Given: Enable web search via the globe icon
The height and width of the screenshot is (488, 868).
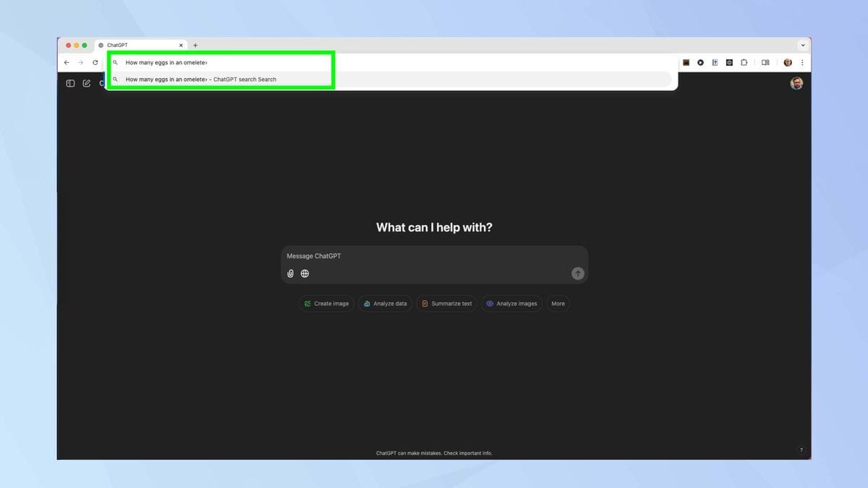Looking at the screenshot, I should [x=305, y=273].
